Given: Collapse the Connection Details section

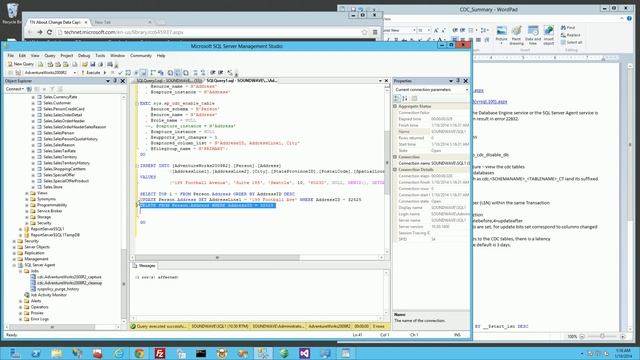Looking at the screenshot, I should pyautogui.click(x=395, y=169).
